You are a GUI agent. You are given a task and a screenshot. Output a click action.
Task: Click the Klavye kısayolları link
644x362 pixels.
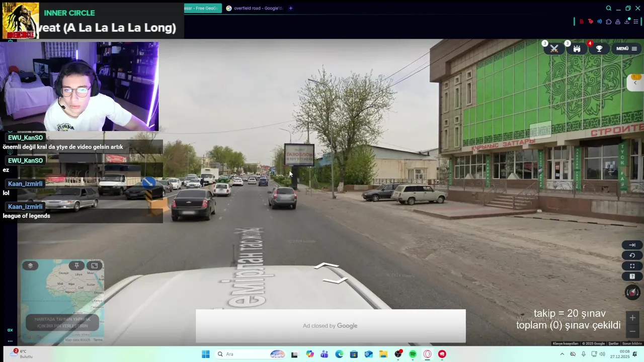click(566, 343)
